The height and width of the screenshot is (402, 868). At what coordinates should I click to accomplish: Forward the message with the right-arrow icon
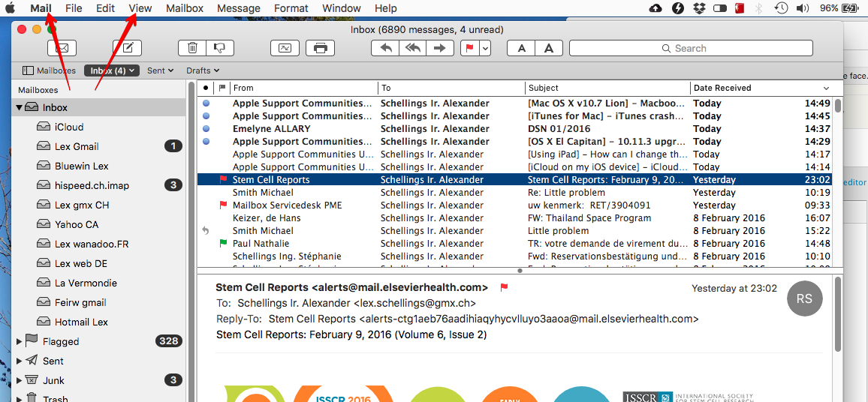pyautogui.click(x=440, y=48)
